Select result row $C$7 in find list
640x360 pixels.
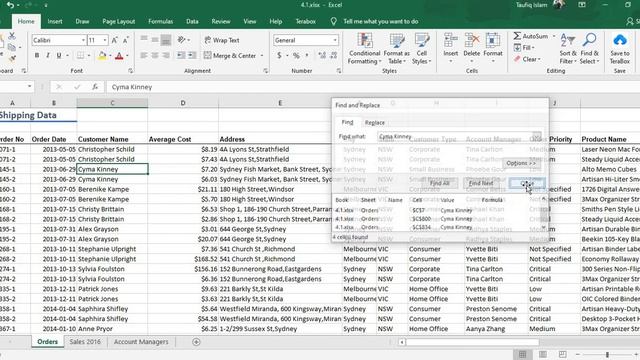(x=437, y=210)
